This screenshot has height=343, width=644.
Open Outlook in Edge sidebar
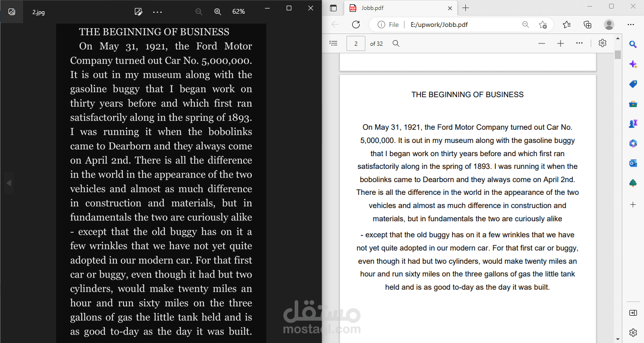tap(633, 163)
